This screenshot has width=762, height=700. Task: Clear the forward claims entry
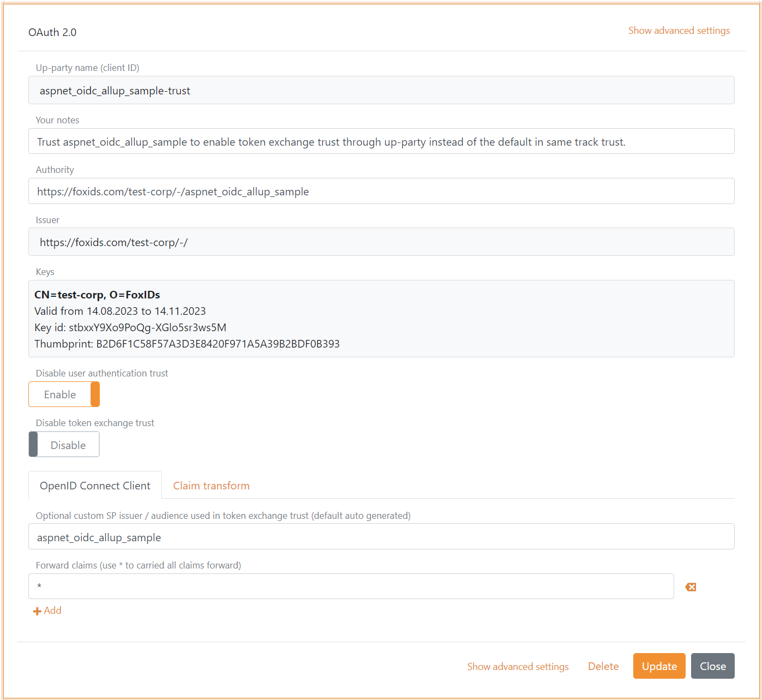point(690,587)
